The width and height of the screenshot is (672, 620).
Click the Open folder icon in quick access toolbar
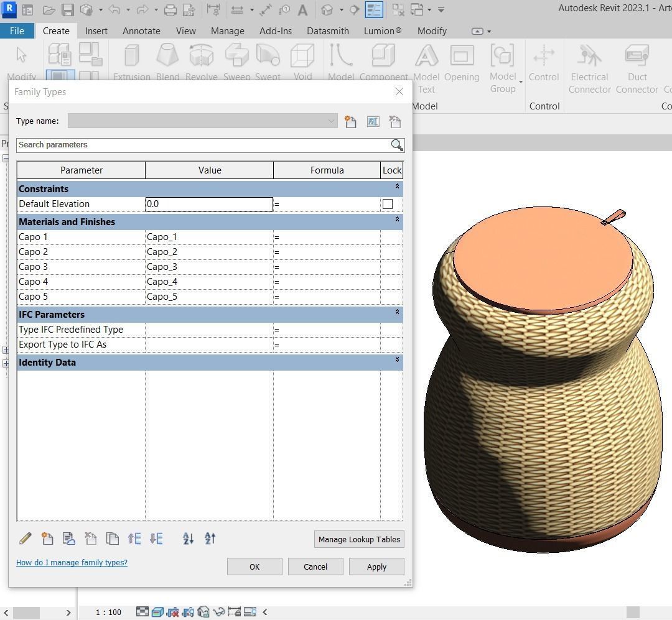49,10
